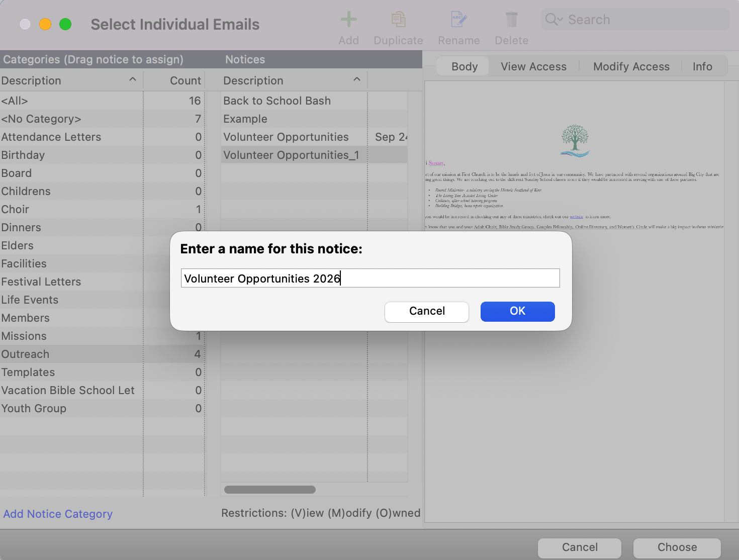Click the Add notice plus icon
The image size is (739, 560).
348,20
